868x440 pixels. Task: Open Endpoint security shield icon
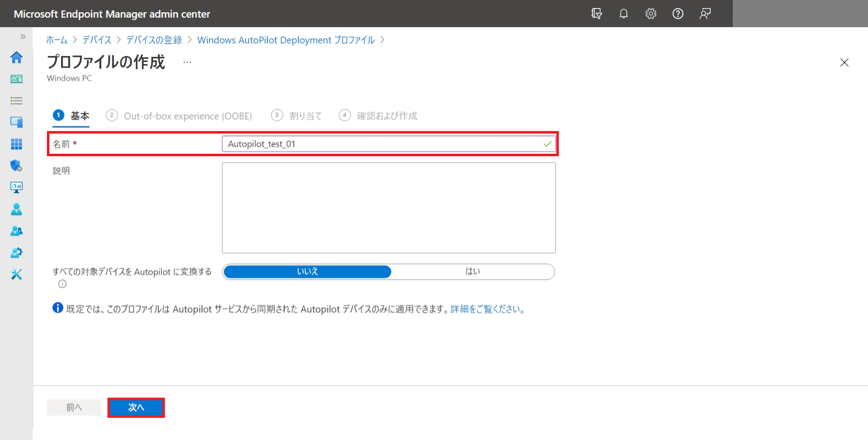[17, 166]
